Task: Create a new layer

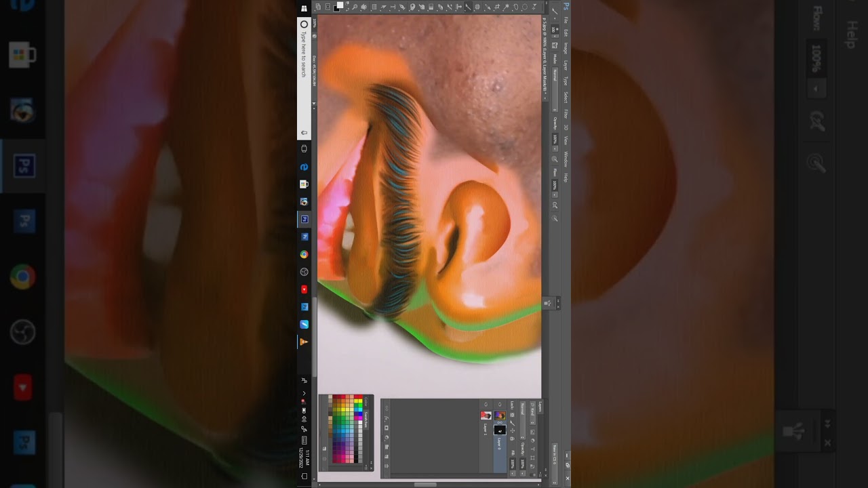Action: [x=387, y=456]
